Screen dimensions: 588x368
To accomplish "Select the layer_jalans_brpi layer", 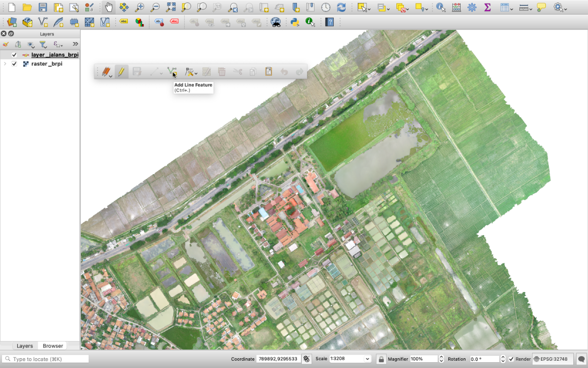I will coord(55,55).
